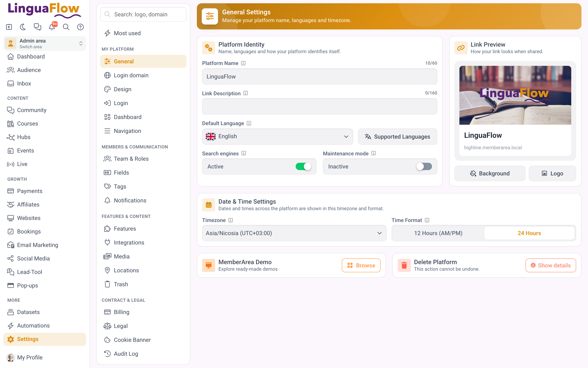Open Design settings
This screenshot has width=588, height=368.
click(143, 89)
